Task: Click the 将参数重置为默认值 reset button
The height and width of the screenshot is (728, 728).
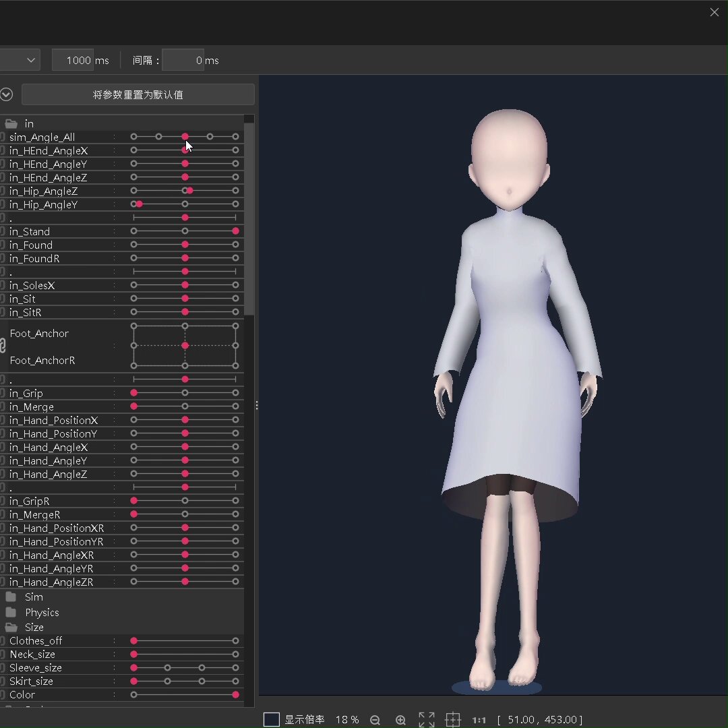Action: [x=138, y=94]
